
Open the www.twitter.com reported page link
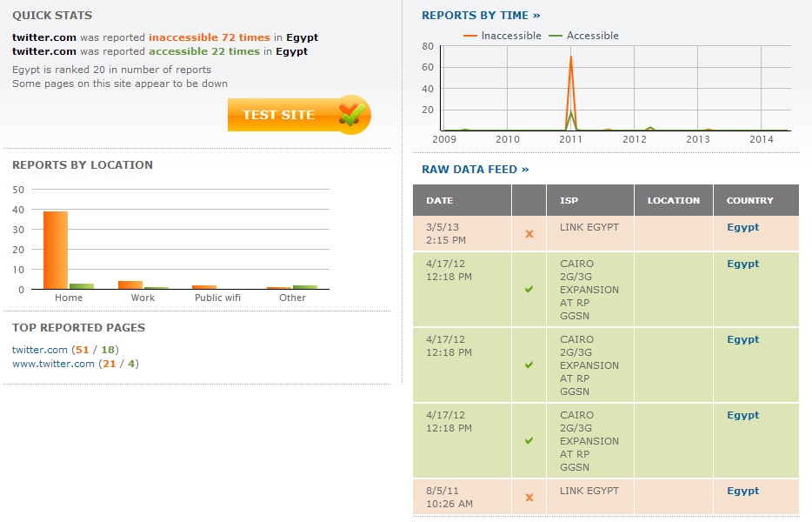[53, 364]
